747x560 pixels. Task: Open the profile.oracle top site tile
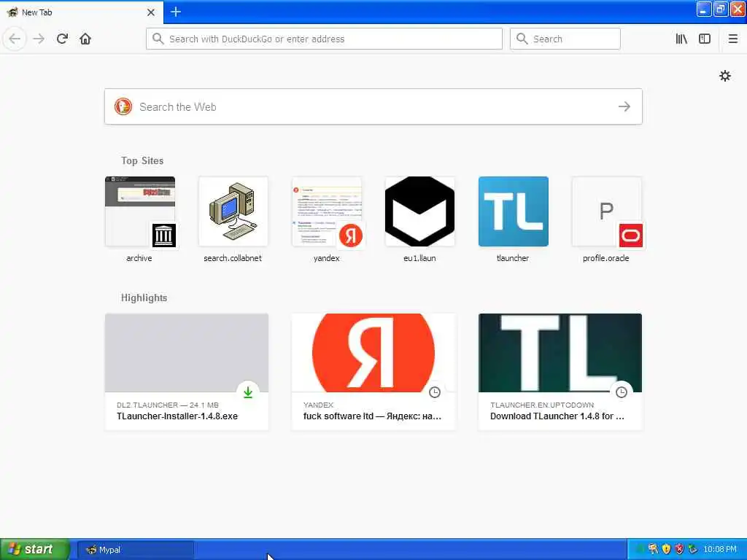(x=606, y=219)
